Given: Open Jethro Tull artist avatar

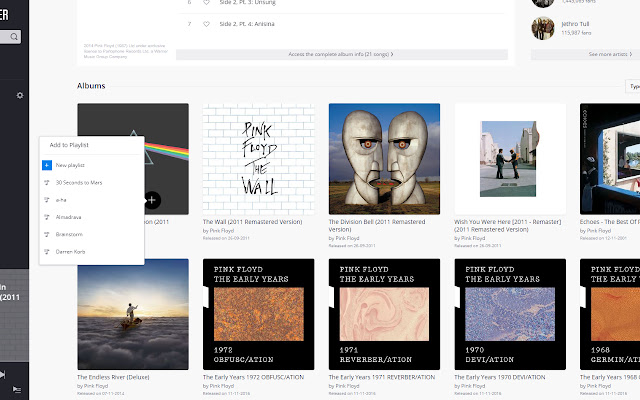Looking at the screenshot, I should pos(543,28).
